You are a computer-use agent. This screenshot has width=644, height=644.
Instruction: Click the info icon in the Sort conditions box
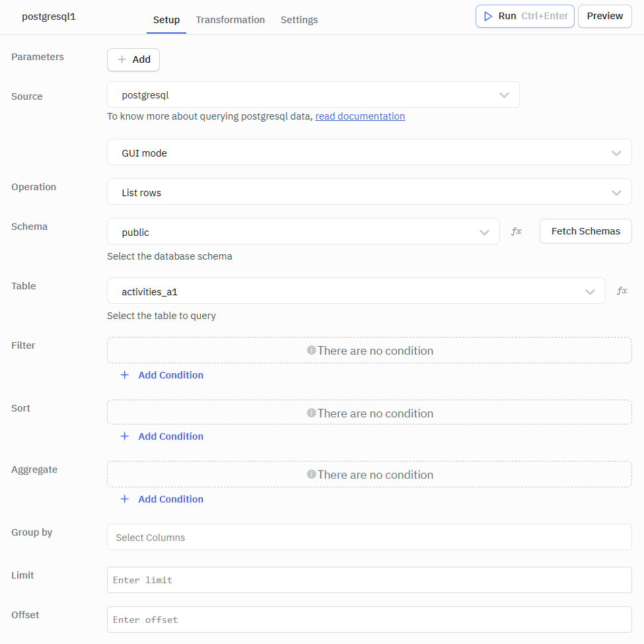pyautogui.click(x=312, y=412)
